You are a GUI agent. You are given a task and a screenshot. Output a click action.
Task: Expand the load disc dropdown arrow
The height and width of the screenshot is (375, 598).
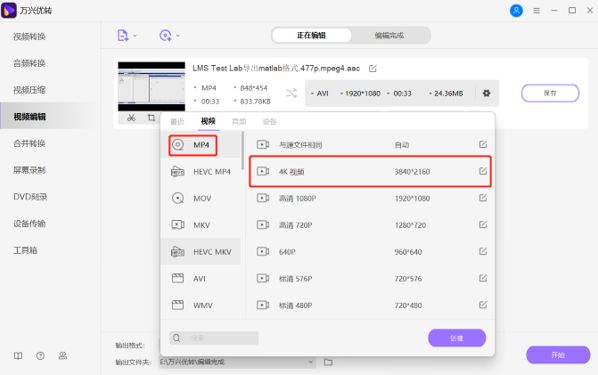tap(178, 36)
